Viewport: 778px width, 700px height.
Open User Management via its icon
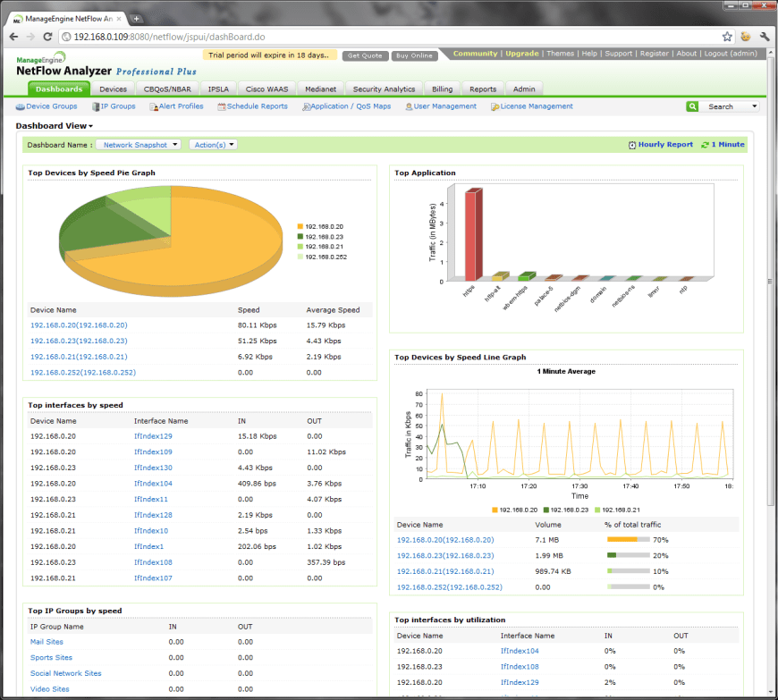pyautogui.click(x=408, y=106)
